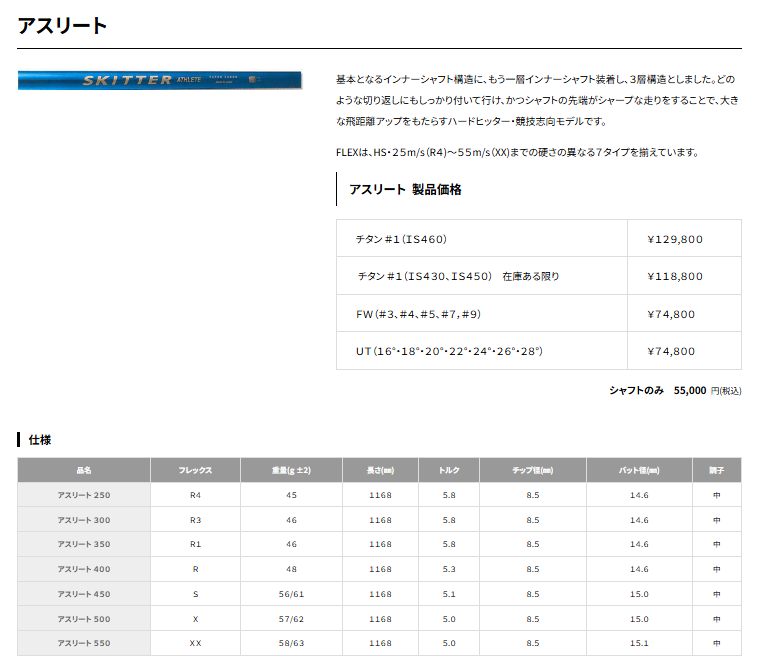773x663 pixels.
Task: Select the アスリート 350 row name
Action: [x=84, y=544]
